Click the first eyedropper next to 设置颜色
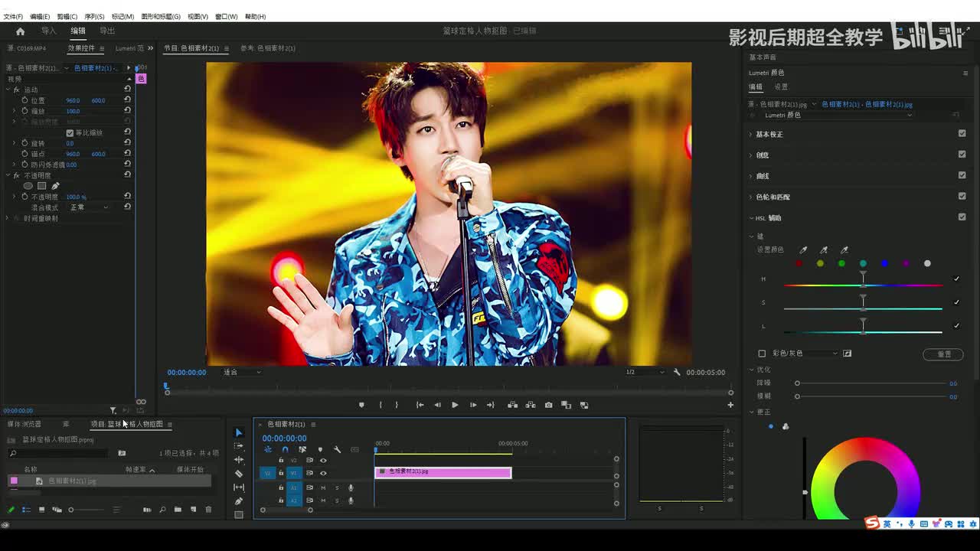The image size is (980, 551). coord(803,250)
